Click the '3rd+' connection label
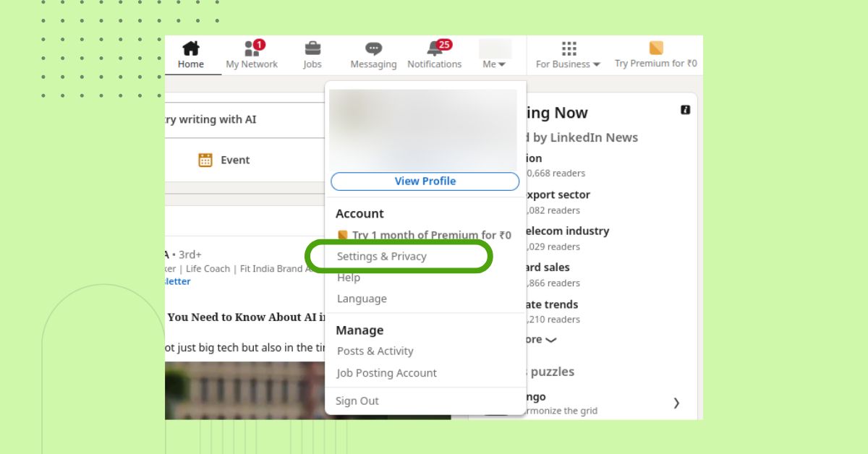Viewport: 868px width, 454px height. [x=190, y=254]
